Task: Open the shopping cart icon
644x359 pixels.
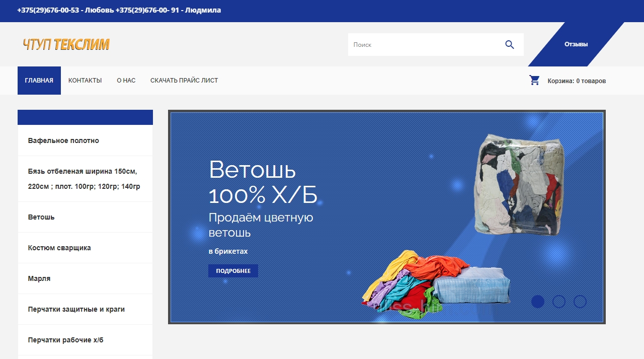Action: point(534,80)
